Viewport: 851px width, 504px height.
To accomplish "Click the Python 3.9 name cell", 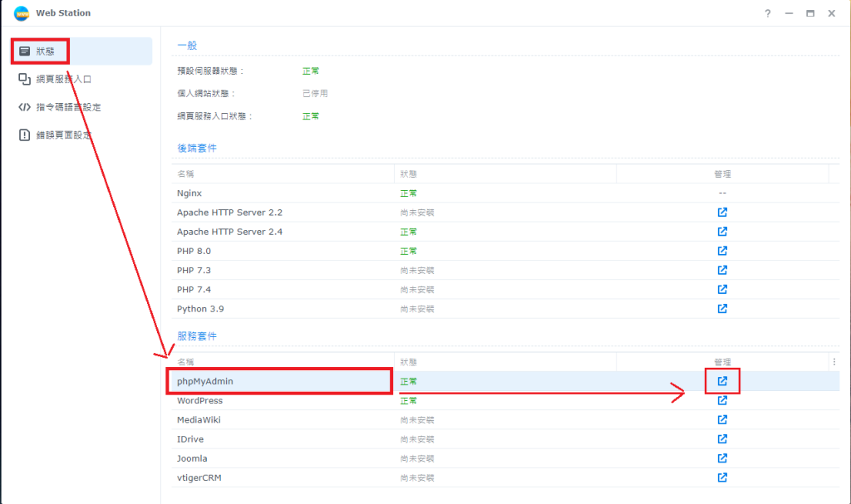I will [200, 309].
